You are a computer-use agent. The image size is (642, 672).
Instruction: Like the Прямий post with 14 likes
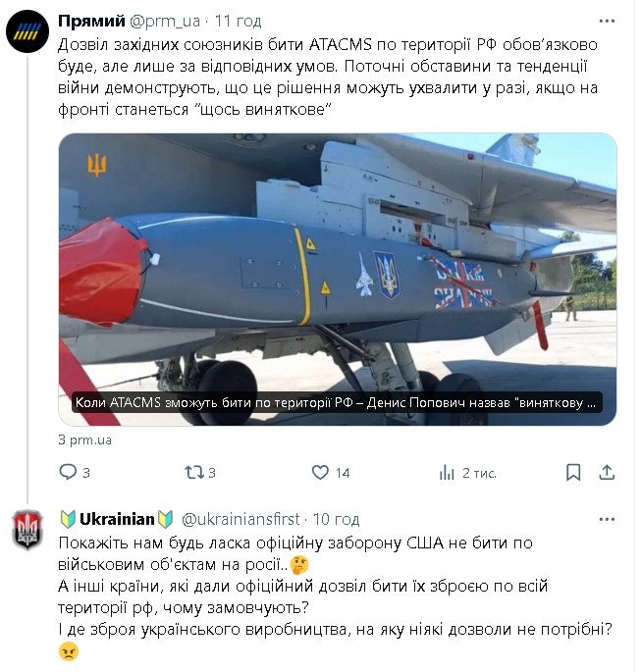coord(331,472)
